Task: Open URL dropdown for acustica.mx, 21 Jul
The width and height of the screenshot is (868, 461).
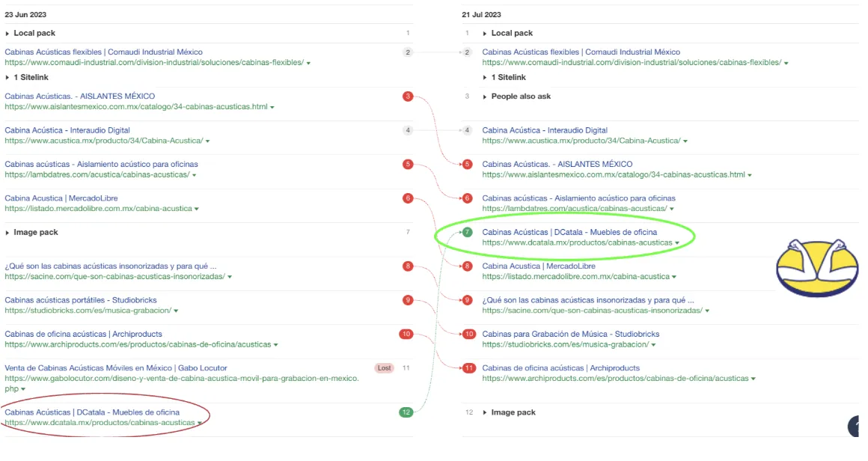Action: pyautogui.click(x=685, y=141)
